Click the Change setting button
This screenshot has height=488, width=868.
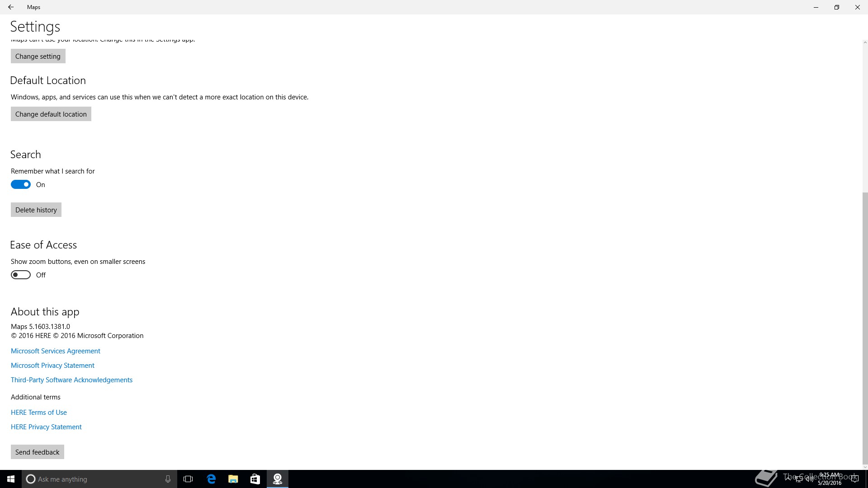click(x=38, y=56)
